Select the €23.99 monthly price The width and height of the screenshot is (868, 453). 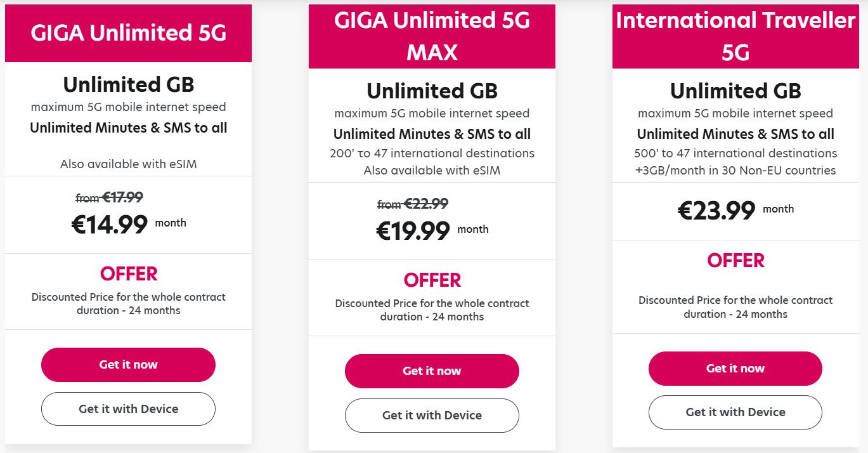click(716, 211)
